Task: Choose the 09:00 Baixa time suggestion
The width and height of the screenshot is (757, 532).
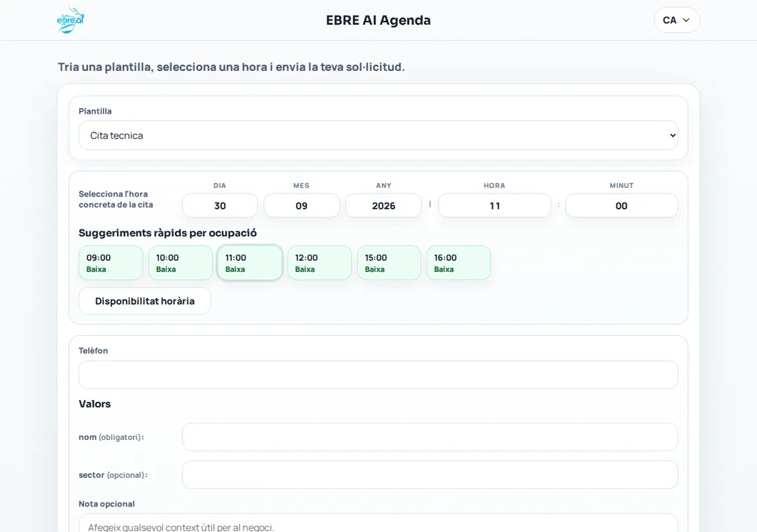Action: [111, 263]
